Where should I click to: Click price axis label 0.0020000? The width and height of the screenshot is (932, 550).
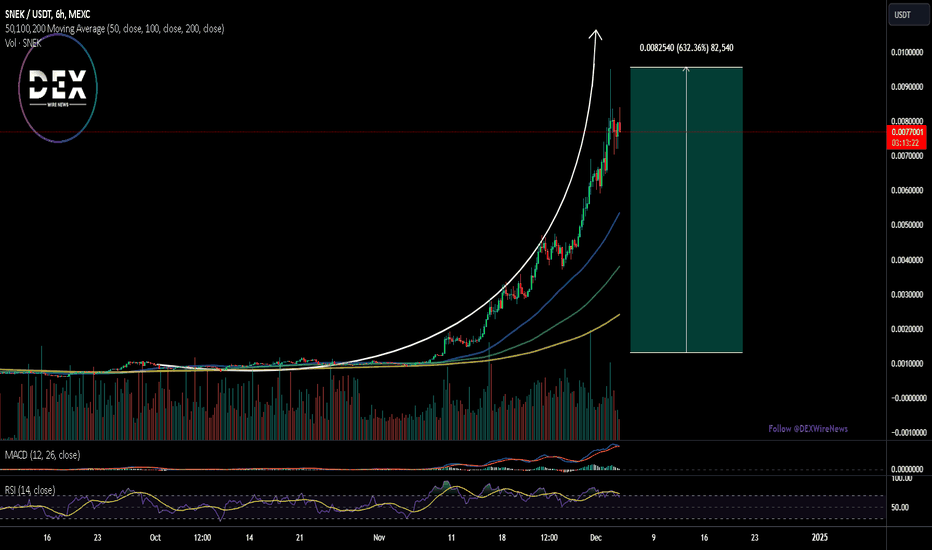pyautogui.click(x=907, y=329)
